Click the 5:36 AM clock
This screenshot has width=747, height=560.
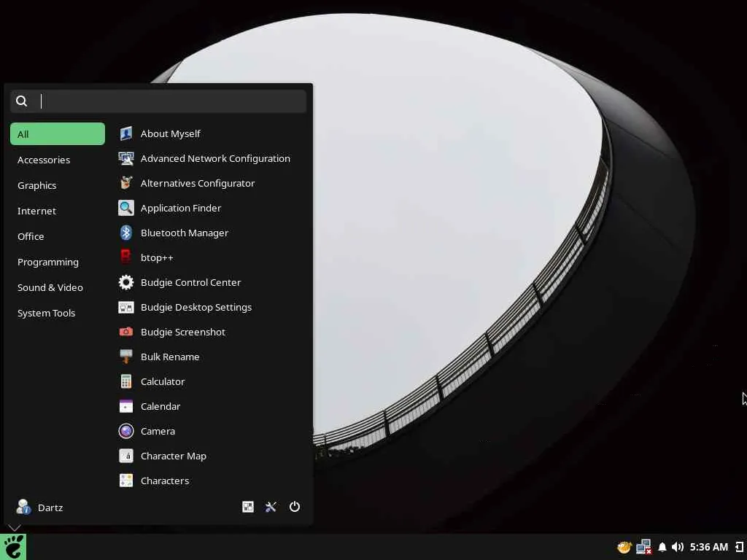click(x=709, y=547)
